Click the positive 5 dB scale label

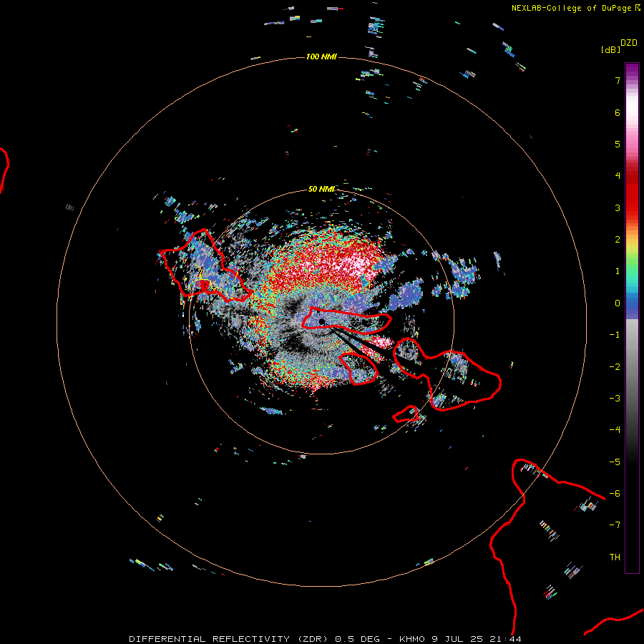[618, 144]
